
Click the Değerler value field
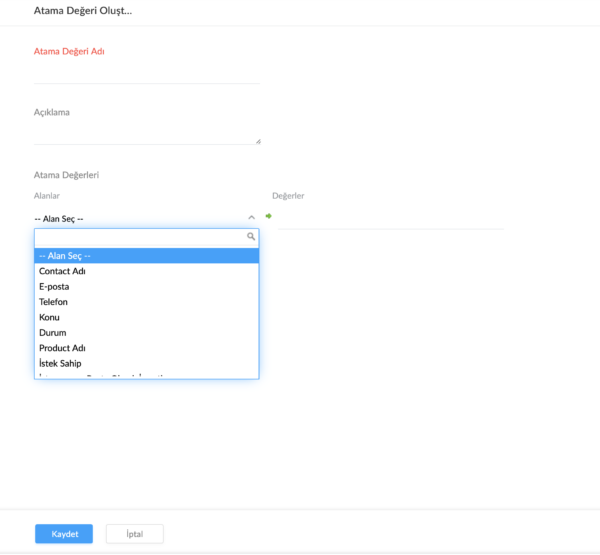click(x=390, y=217)
